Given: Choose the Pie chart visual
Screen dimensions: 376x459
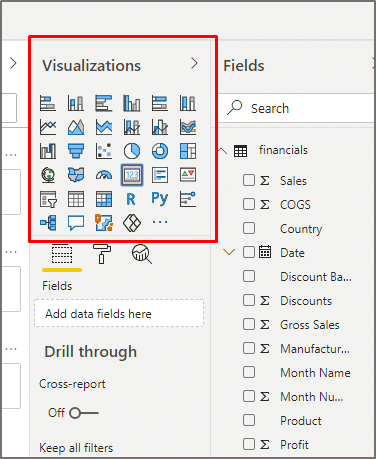Looking at the screenshot, I should pyautogui.click(x=132, y=151).
